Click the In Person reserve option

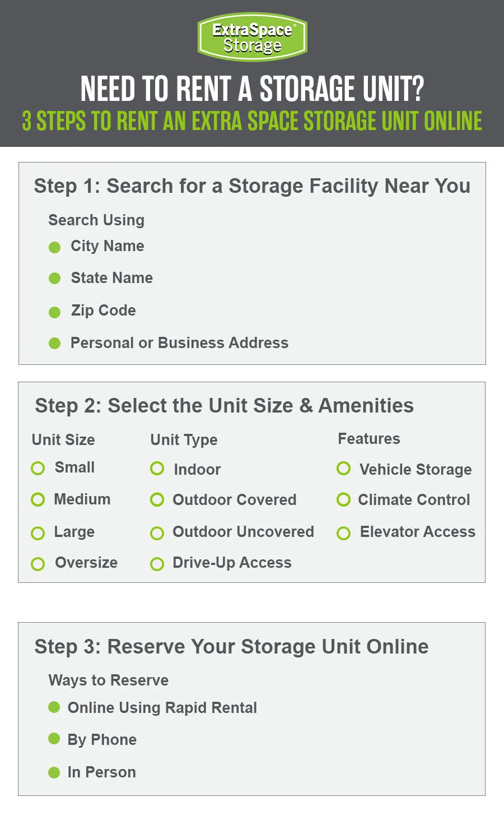[x=101, y=772]
